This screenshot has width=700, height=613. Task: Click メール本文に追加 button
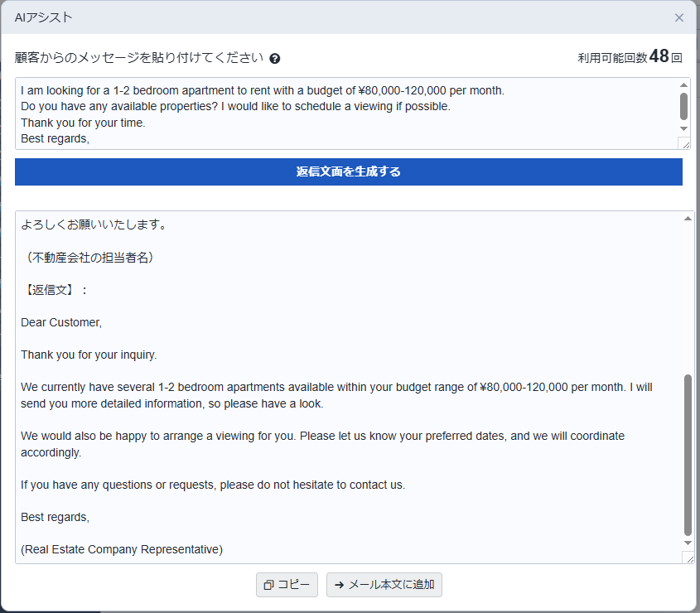click(x=384, y=585)
